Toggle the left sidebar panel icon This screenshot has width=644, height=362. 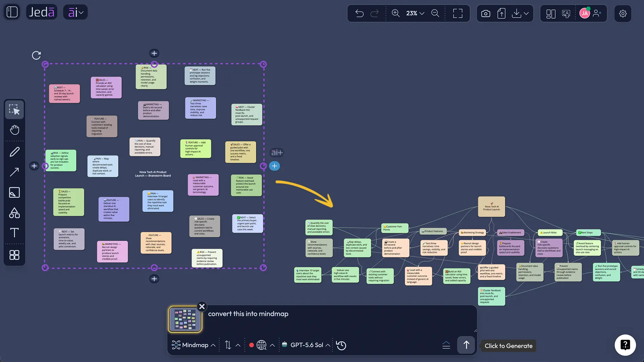(12, 12)
